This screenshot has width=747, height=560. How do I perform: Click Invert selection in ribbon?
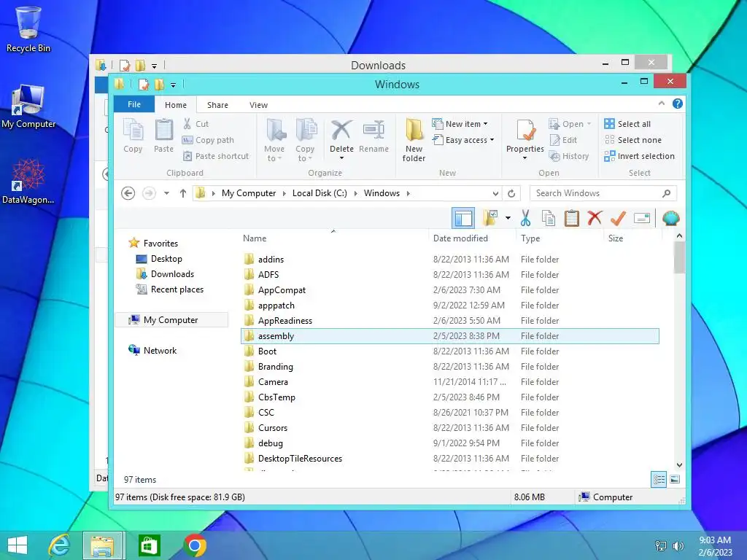[x=639, y=156]
